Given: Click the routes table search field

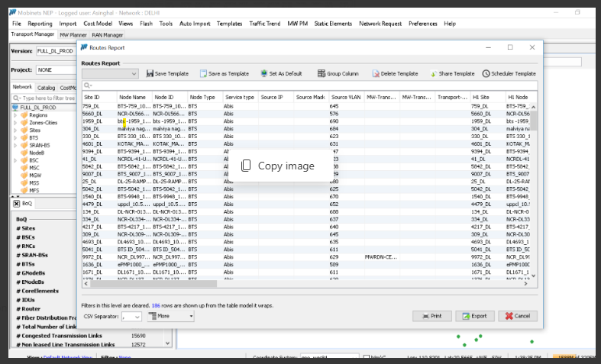Looking at the screenshot, I should click(309, 85).
